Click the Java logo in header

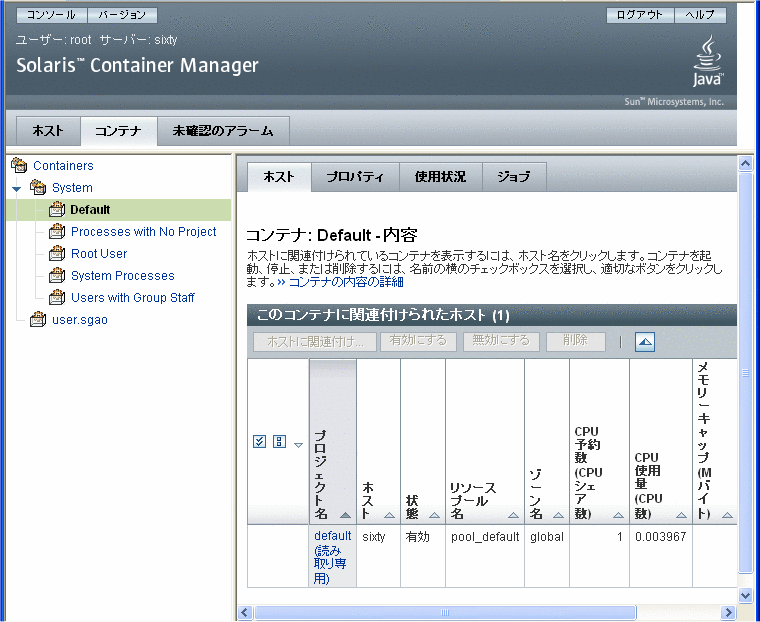(708, 60)
